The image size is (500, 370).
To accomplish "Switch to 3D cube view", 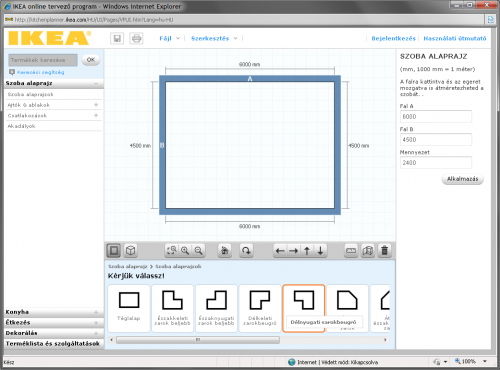I will pos(131,250).
